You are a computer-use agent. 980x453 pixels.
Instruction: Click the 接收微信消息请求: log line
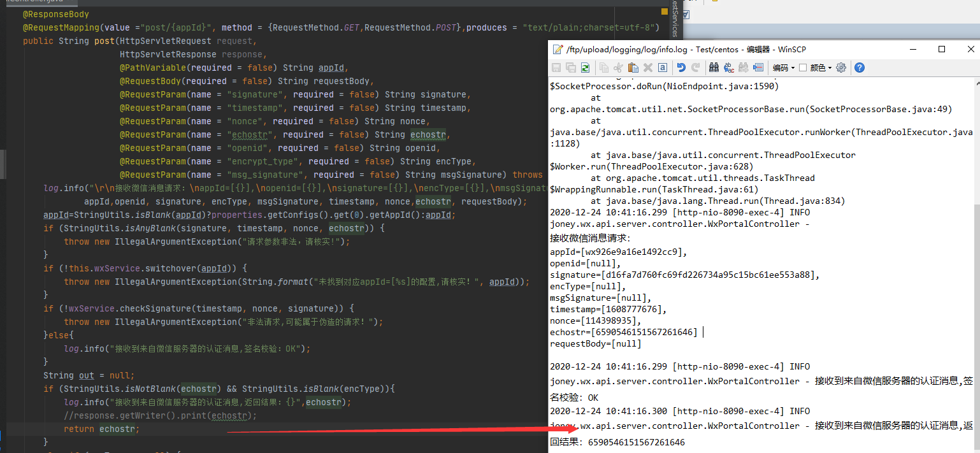[x=591, y=238]
